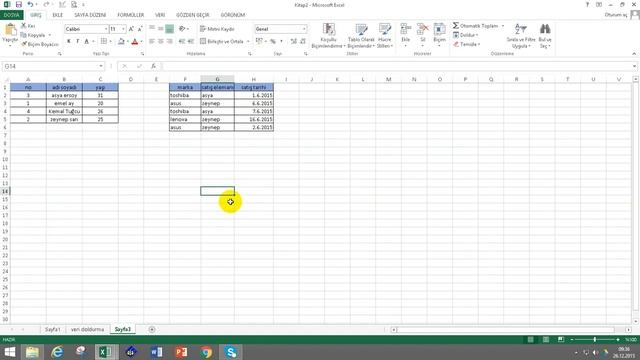This screenshot has height=360, width=640.
Task: Toggle middle align icon
Action: (x=160, y=29)
